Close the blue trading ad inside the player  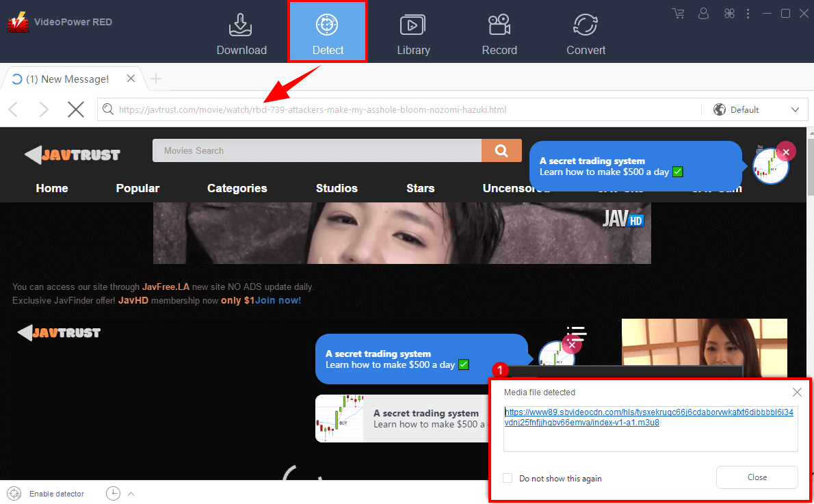pos(572,345)
